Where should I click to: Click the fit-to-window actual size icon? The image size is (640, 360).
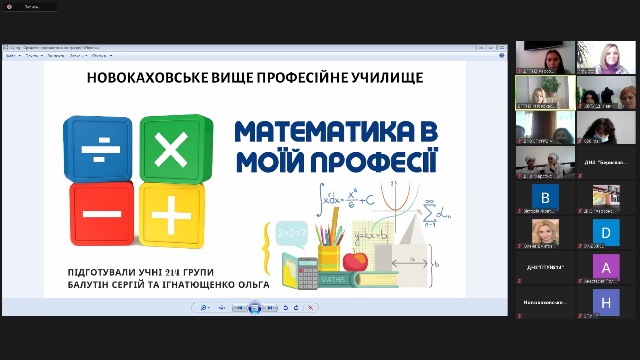point(222,308)
